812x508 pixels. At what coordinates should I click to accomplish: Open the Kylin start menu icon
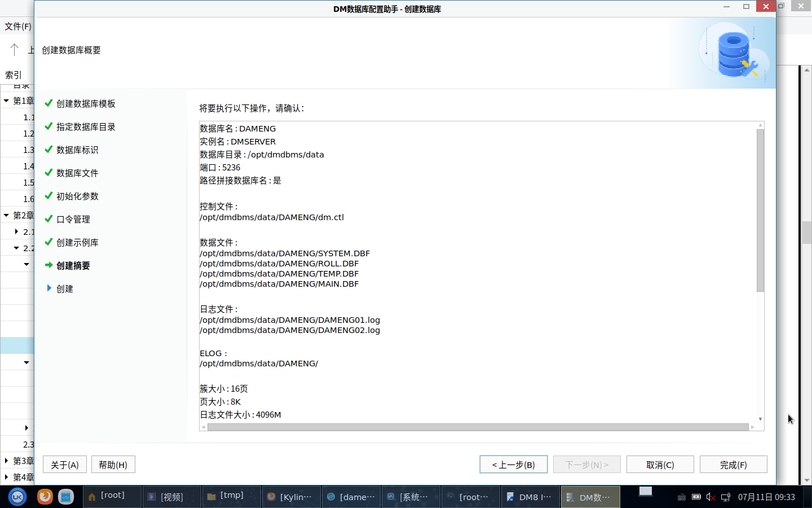pos(17,497)
